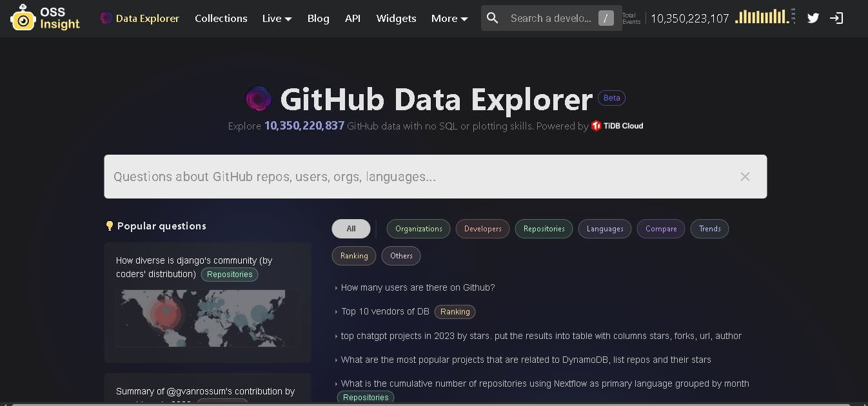Click the search magnifier icon in the header

492,18
